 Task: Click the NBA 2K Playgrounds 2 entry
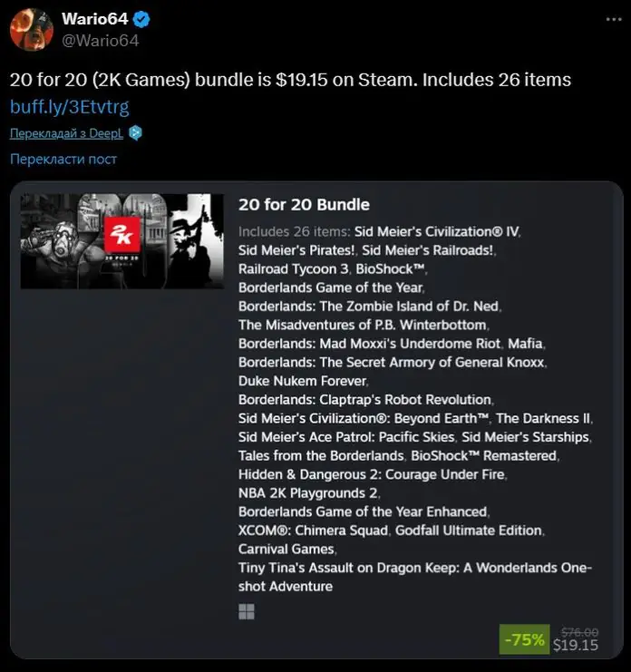[x=308, y=493]
